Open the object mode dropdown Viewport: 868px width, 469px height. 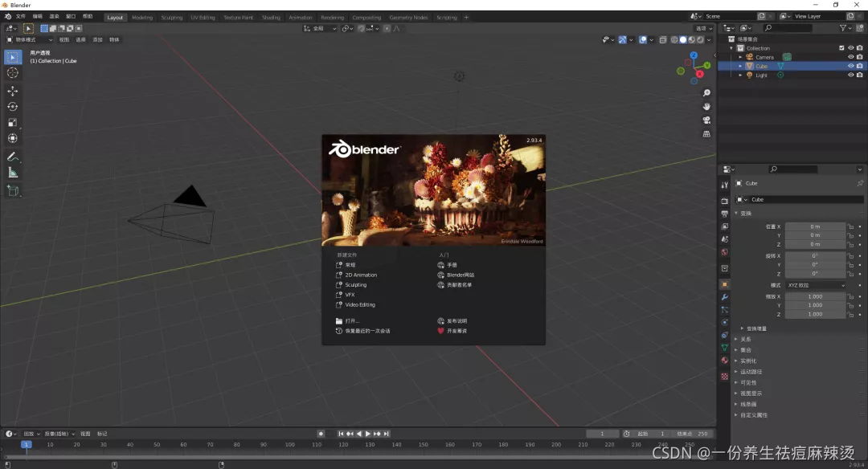point(30,40)
